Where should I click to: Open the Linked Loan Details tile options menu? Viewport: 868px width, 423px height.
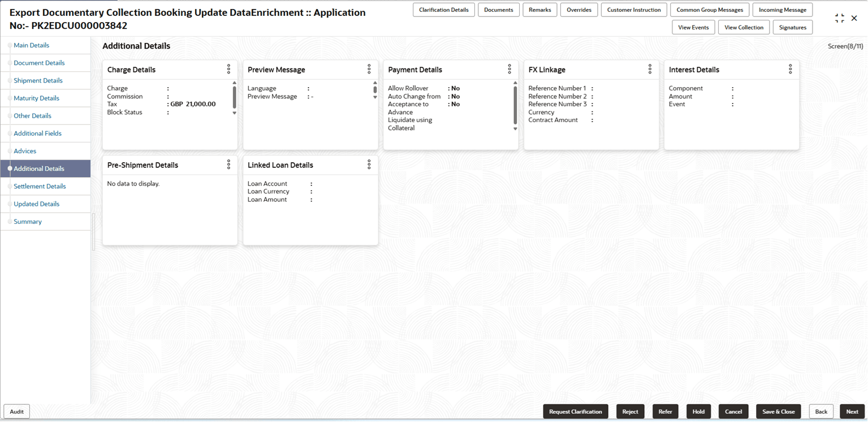point(369,165)
